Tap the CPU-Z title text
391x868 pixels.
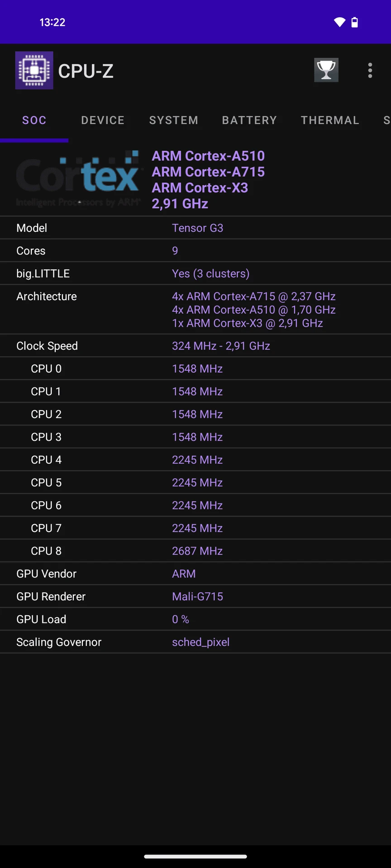pyautogui.click(x=86, y=71)
